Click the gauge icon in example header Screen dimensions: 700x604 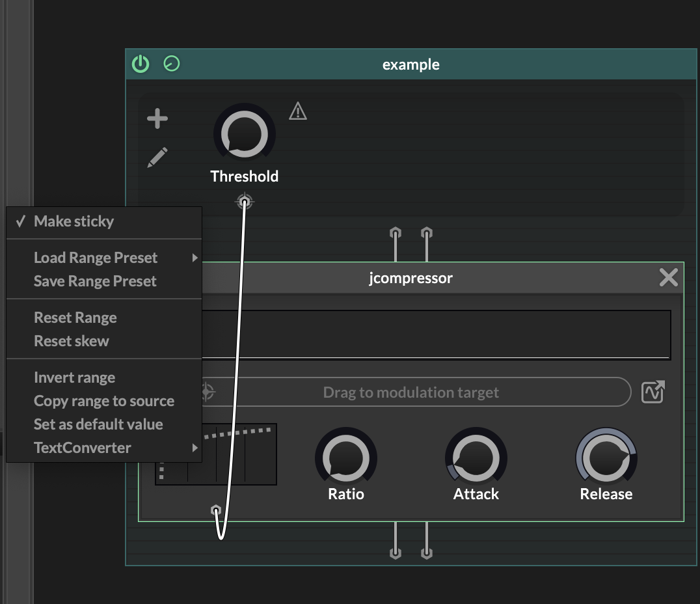tap(172, 64)
